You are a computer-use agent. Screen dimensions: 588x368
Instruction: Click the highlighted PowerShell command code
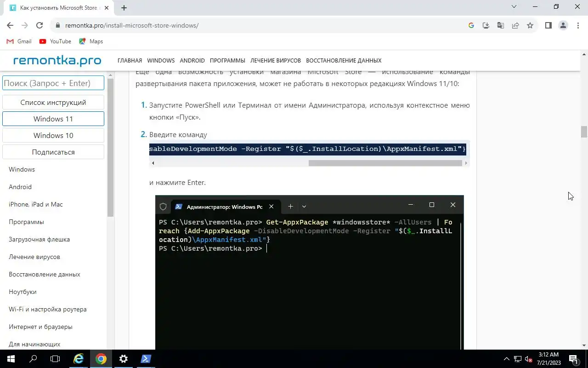tap(307, 149)
